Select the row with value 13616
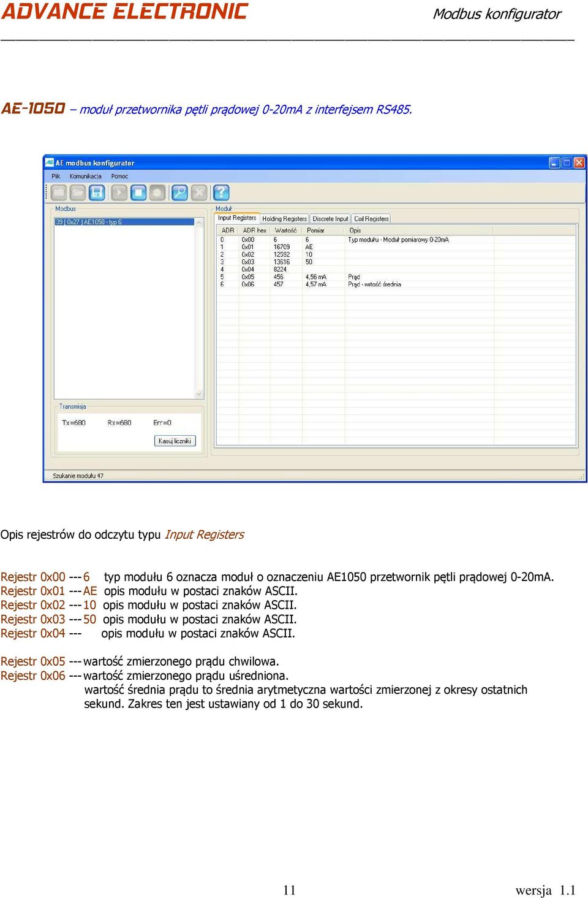This screenshot has width=588, height=898. (x=396, y=262)
